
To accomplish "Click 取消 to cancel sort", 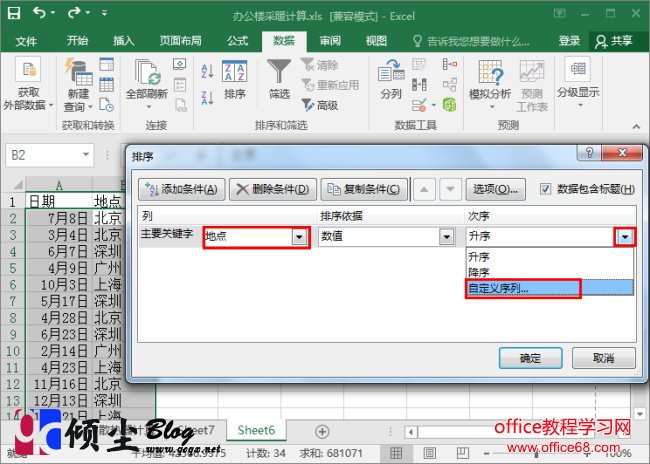I will click(604, 358).
